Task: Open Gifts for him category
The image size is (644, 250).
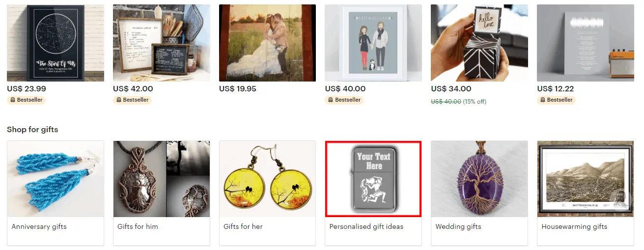Action: tap(162, 194)
